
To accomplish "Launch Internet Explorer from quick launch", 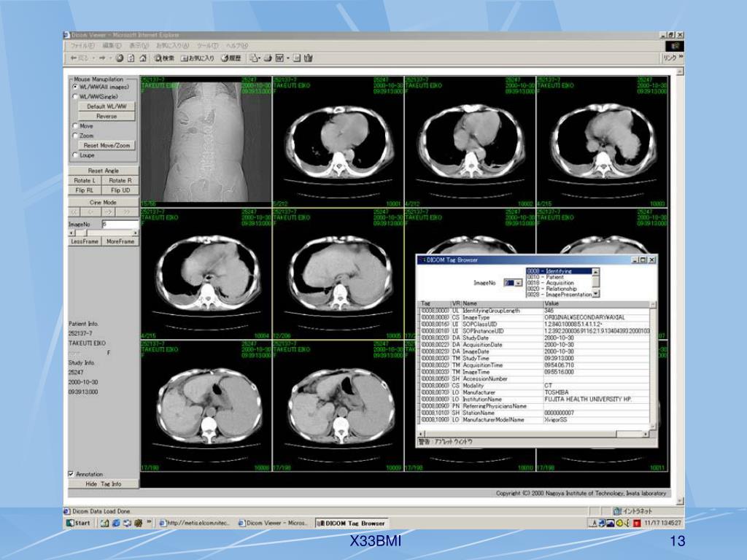I will [116, 523].
